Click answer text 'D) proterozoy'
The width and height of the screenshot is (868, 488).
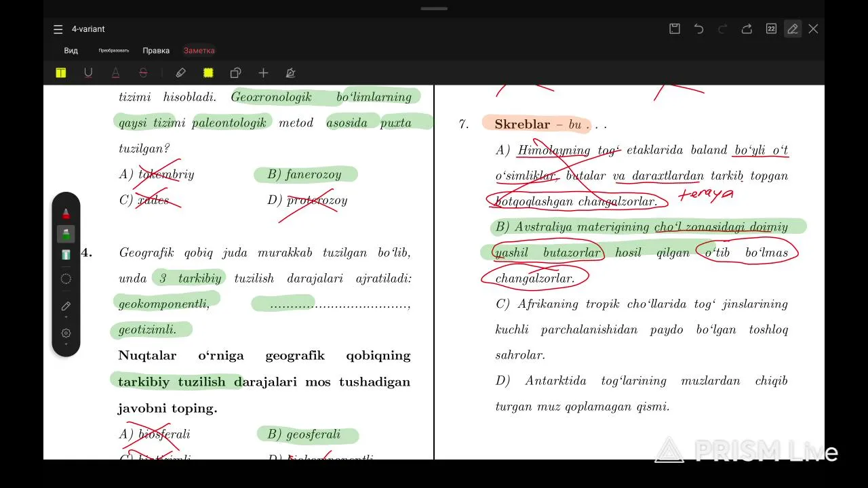click(x=307, y=201)
